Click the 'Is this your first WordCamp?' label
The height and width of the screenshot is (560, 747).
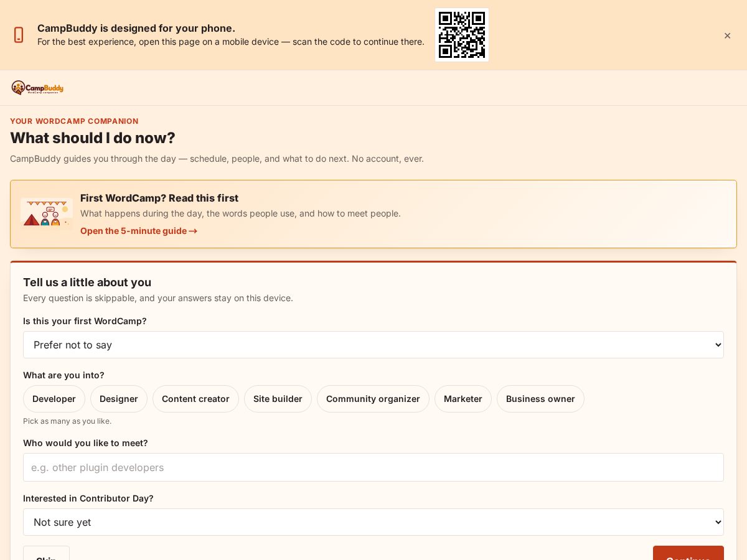coord(85,321)
